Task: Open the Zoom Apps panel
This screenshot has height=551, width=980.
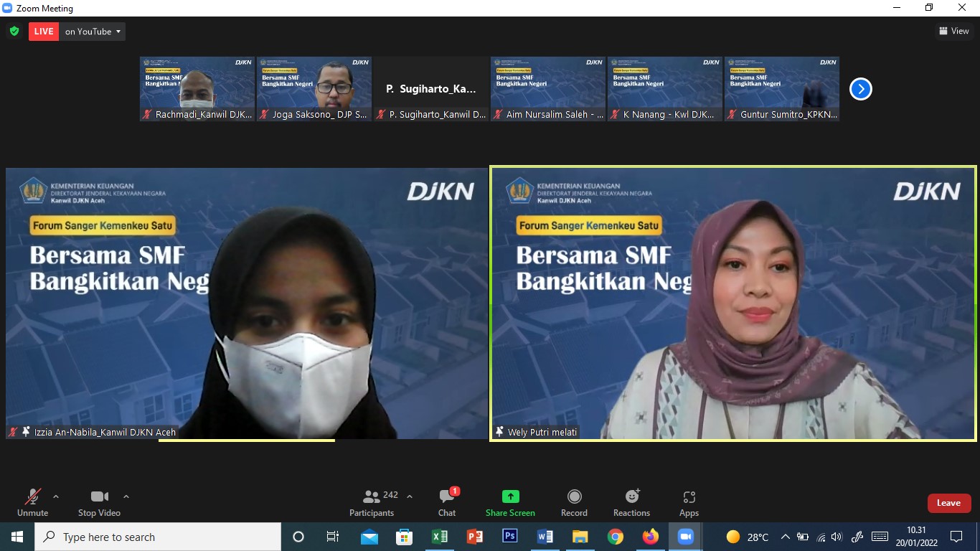Action: click(x=689, y=502)
